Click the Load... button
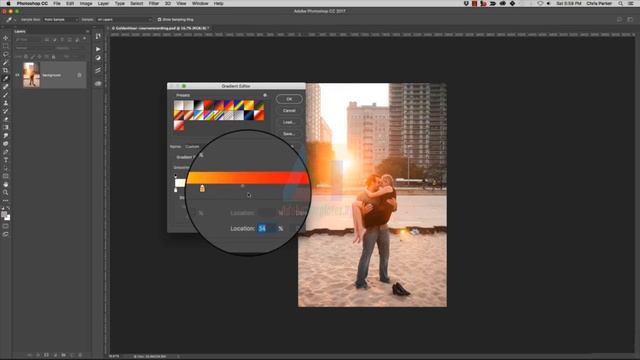 (289, 122)
